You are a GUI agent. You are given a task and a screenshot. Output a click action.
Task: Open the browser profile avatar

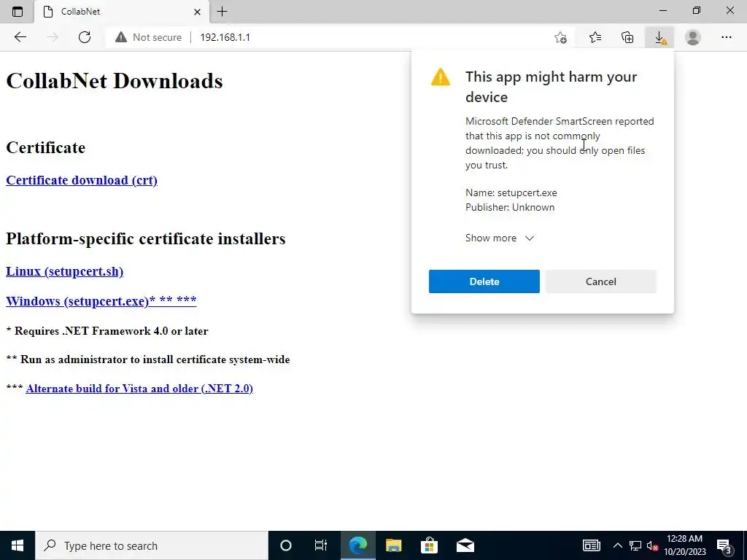click(693, 37)
